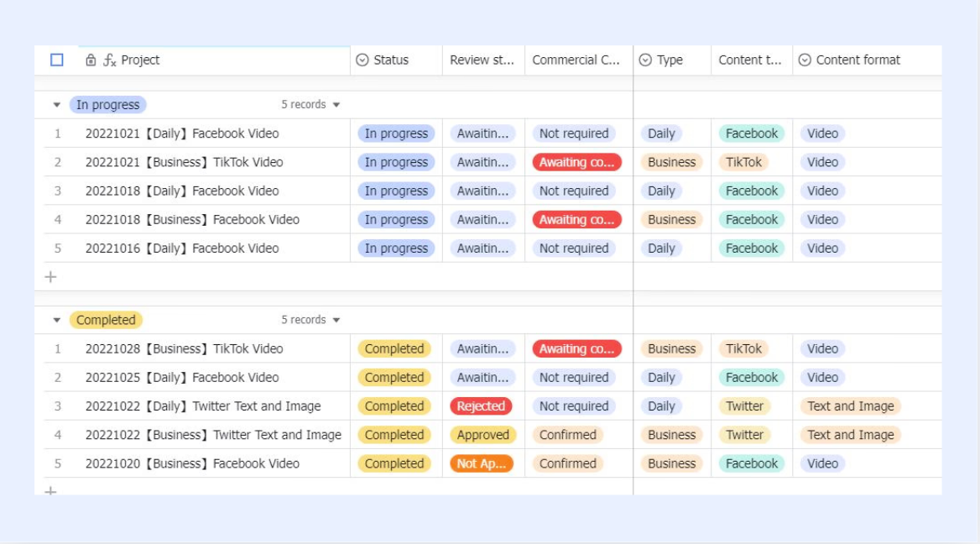
Task: Click Text and Image format in 20221022 Daily row
Action: click(850, 406)
